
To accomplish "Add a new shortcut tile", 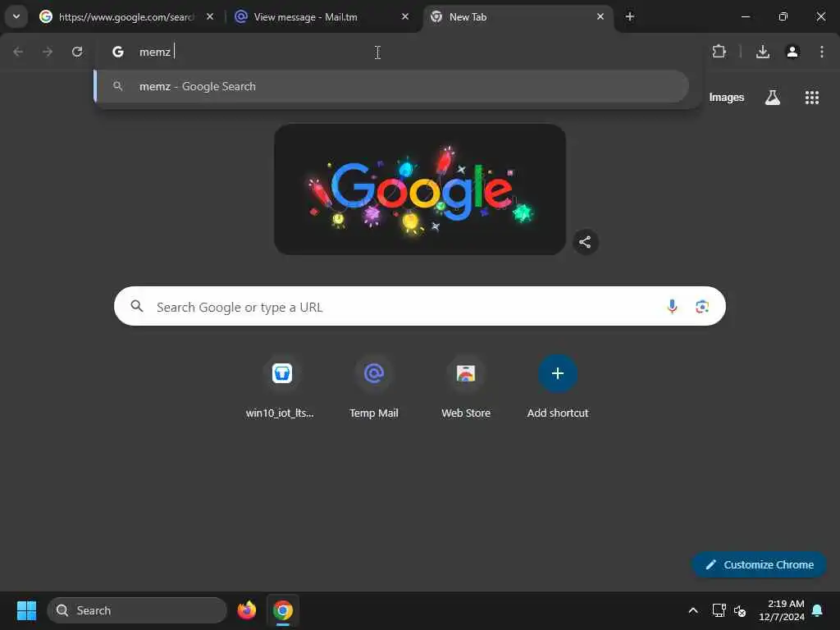I will click(x=558, y=388).
